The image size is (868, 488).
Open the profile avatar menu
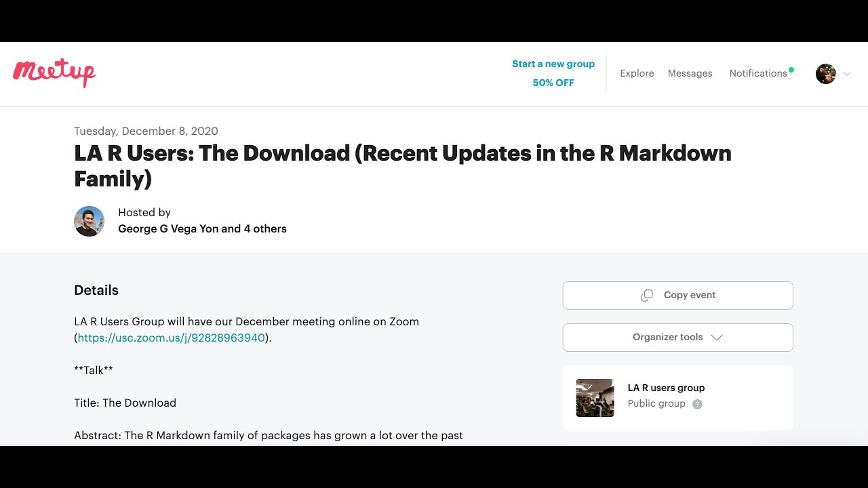[825, 74]
